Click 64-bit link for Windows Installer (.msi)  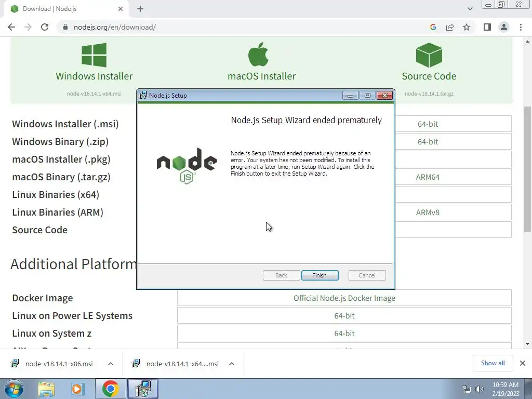click(x=428, y=124)
